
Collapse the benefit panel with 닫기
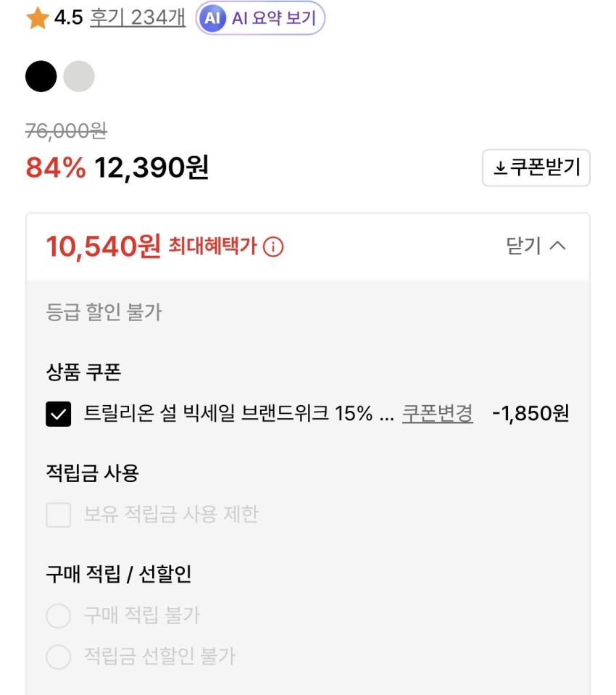(536, 246)
